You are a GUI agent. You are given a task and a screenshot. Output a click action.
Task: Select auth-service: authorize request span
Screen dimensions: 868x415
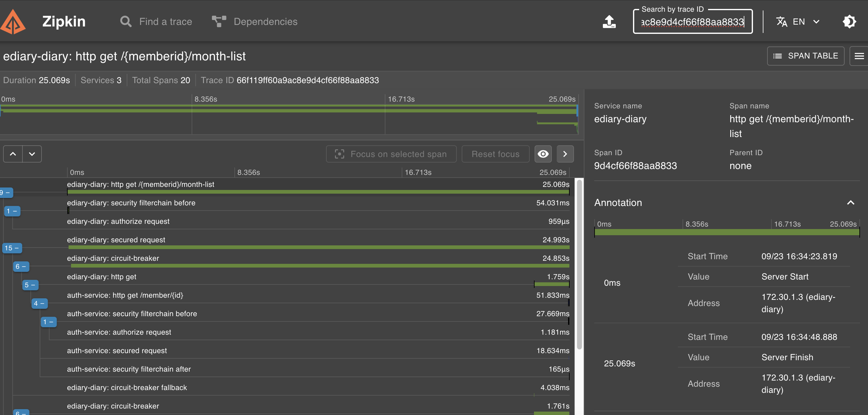click(x=318, y=335)
